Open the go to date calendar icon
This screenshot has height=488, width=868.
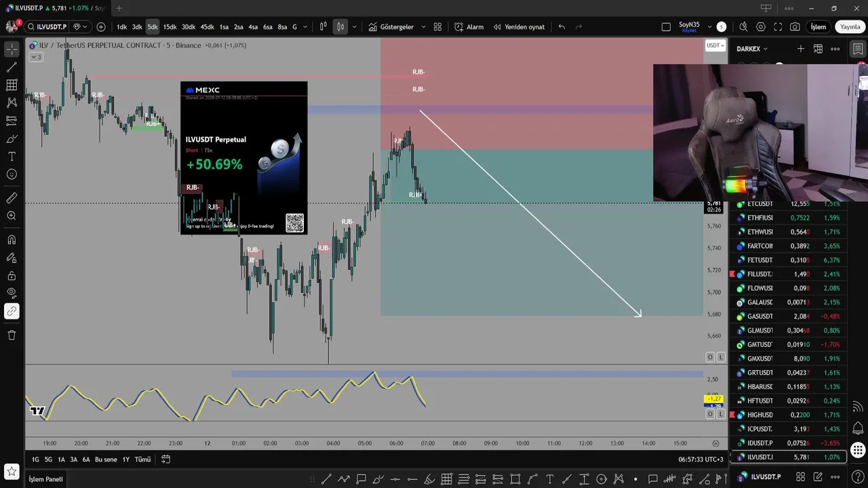165,460
